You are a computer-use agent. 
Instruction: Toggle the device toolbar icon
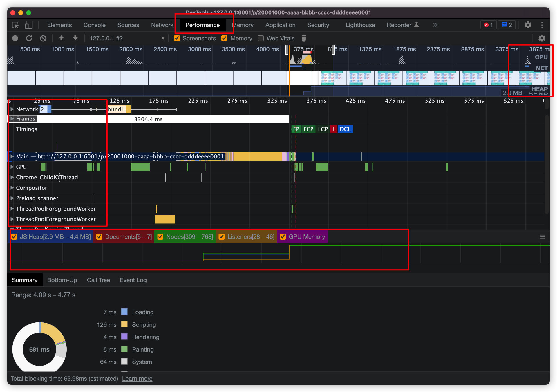pyautogui.click(x=28, y=25)
